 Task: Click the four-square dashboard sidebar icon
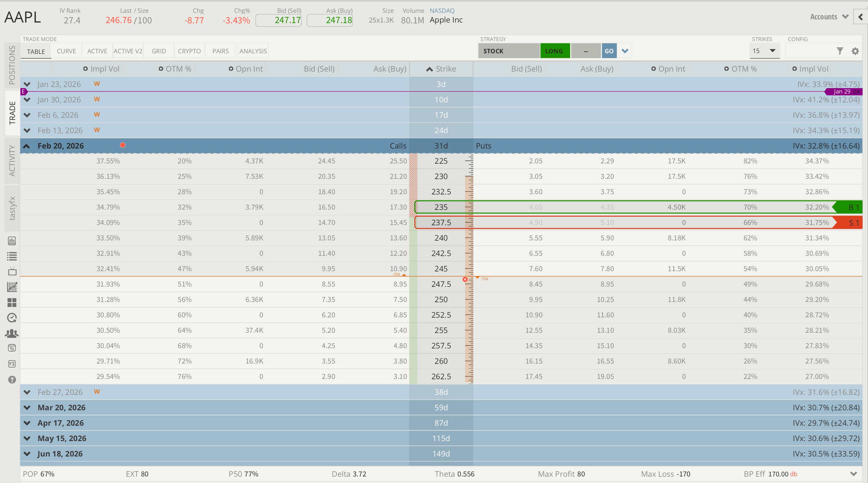click(x=12, y=303)
